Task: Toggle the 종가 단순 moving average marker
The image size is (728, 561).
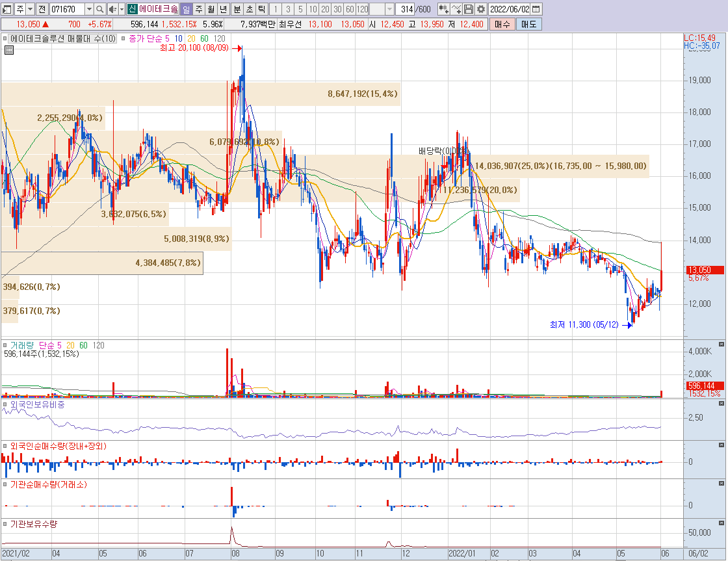Action: point(123,38)
